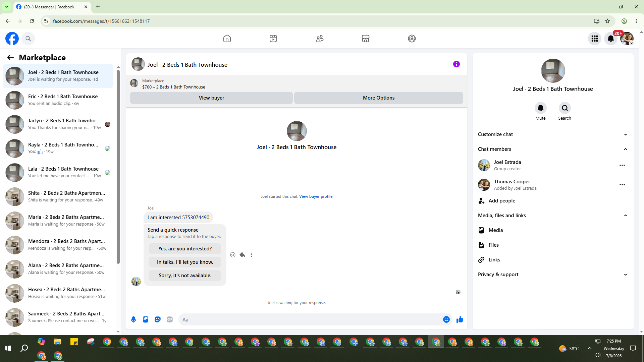React to the message with the emoji icon
Screen dimensions: 644x362
click(233, 255)
